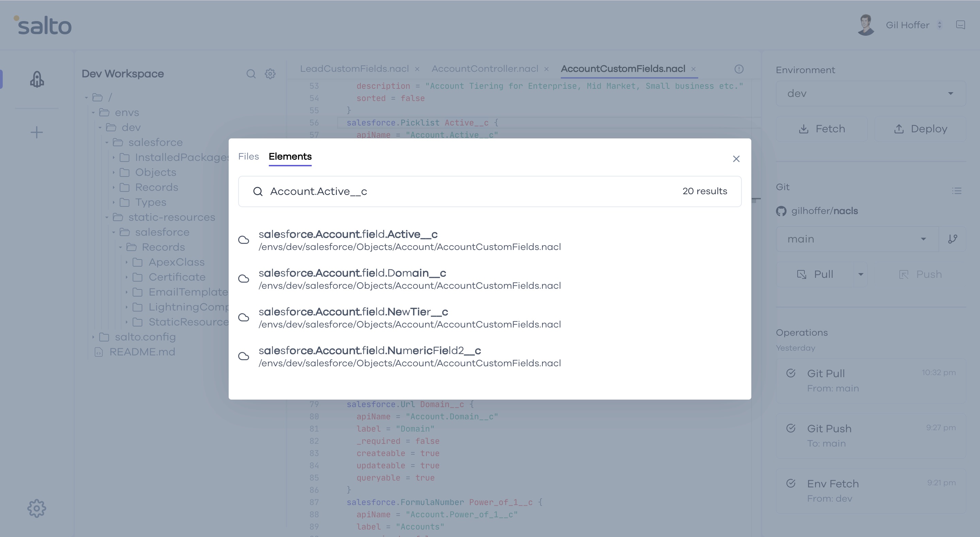Collapse the static-resources folder
980x537 pixels.
click(x=107, y=217)
